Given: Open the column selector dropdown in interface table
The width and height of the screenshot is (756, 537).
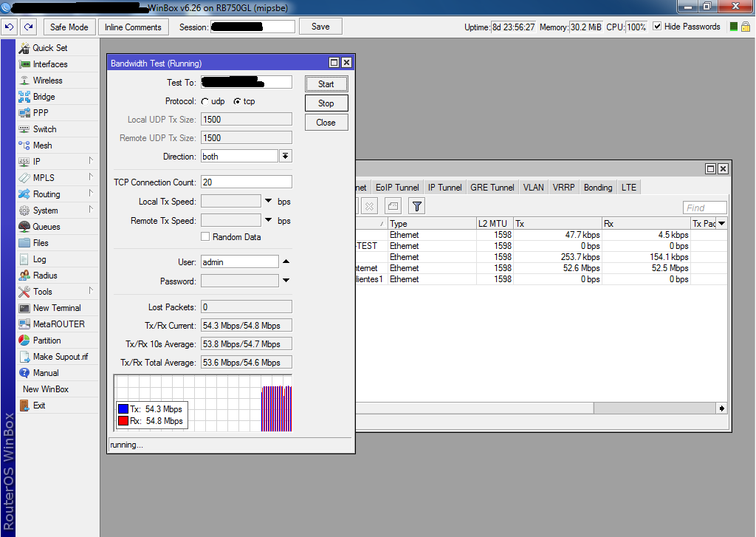Looking at the screenshot, I should click(x=722, y=223).
